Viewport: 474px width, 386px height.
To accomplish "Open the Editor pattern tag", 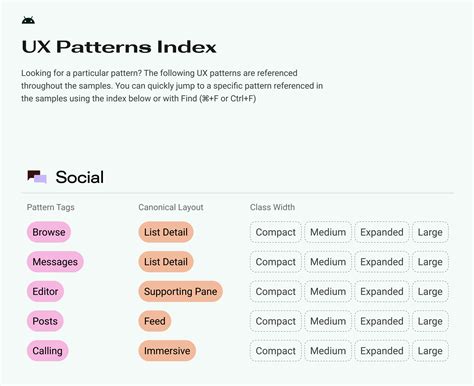I will click(45, 291).
